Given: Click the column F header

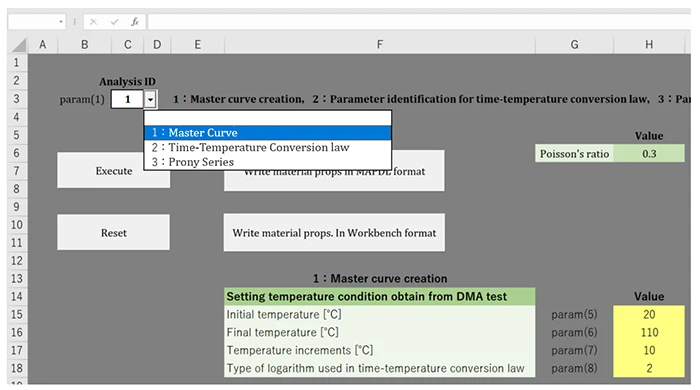Looking at the screenshot, I should tap(379, 45).
